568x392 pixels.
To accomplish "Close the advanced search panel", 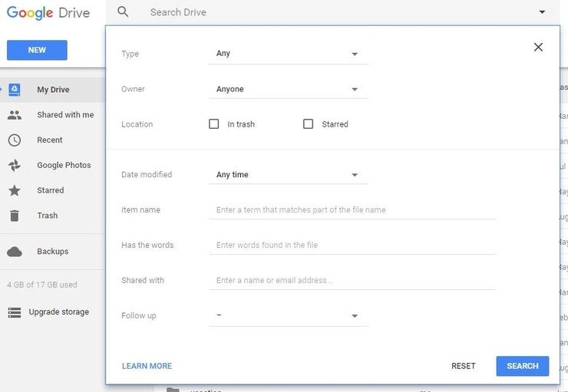I will click(x=538, y=48).
